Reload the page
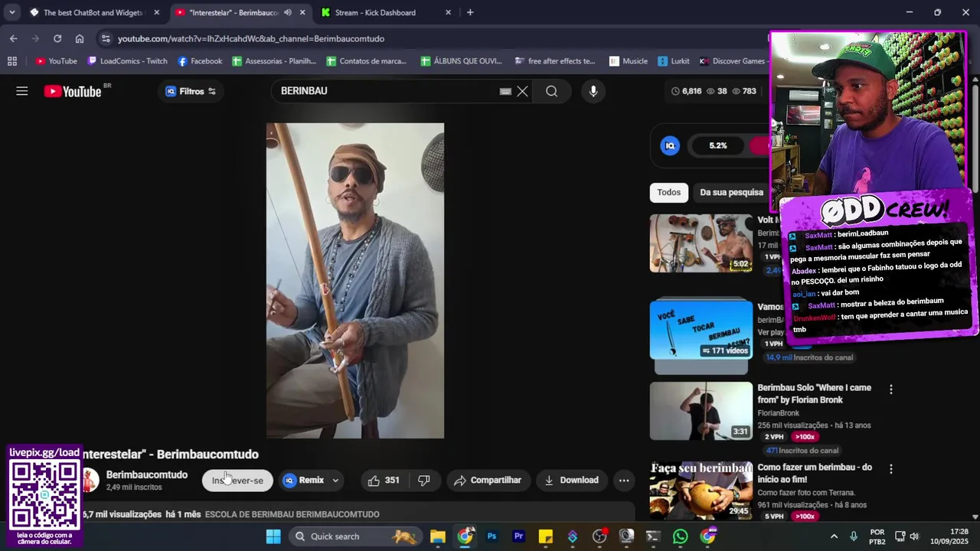980x551 pixels. pos(57,38)
